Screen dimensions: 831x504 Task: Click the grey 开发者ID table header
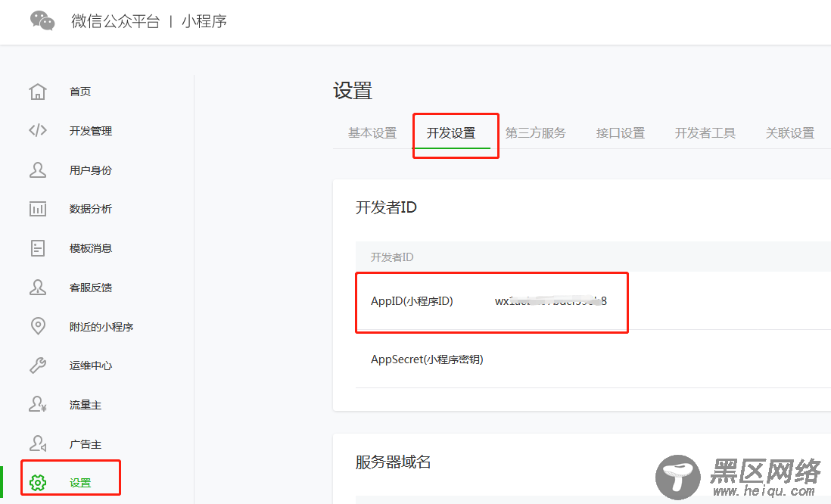tap(391, 257)
